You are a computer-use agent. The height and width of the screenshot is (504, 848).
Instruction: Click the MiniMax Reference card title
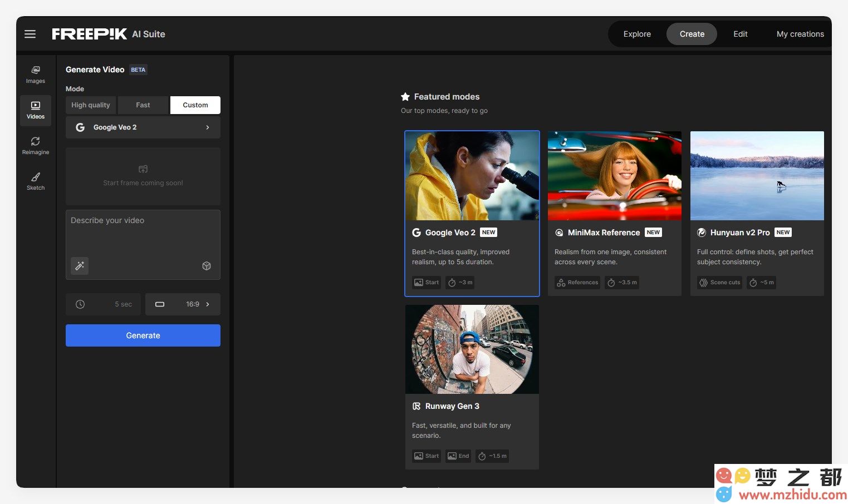(x=604, y=233)
